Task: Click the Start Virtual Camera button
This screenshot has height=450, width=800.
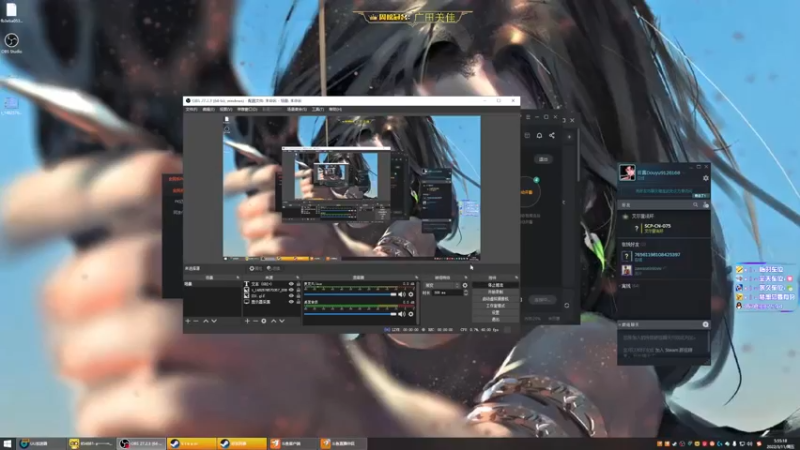Action: (495, 299)
